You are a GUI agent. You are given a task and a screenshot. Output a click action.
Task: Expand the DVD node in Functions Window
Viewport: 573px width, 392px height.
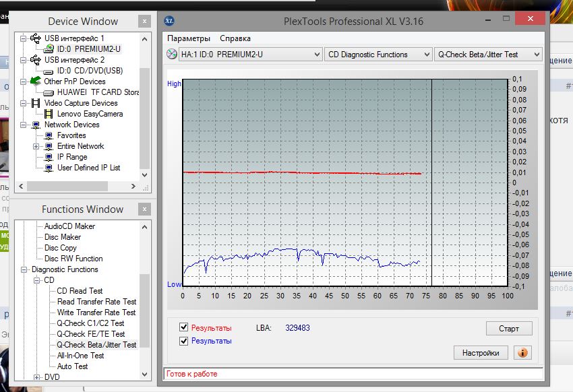(36, 377)
